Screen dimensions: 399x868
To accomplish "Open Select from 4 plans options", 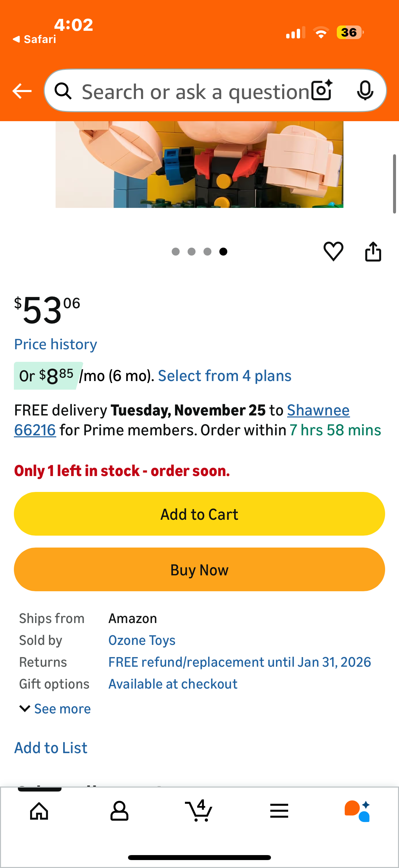I will [225, 376].
